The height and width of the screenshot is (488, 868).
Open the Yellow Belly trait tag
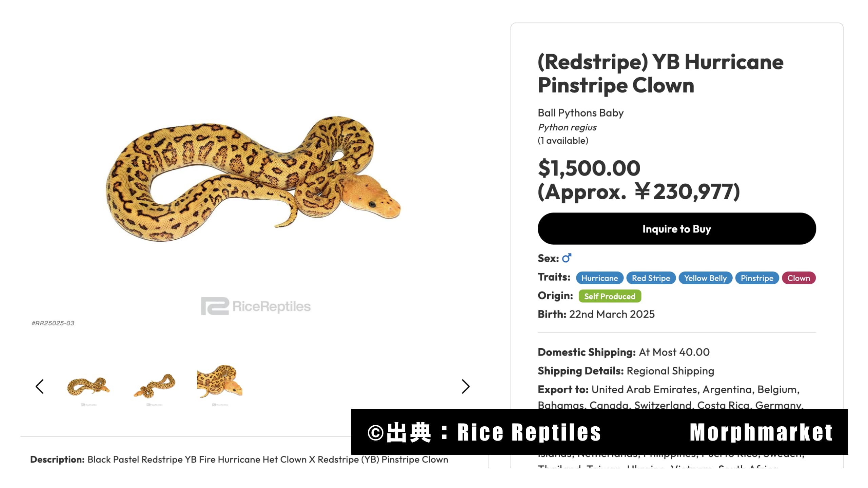tap(705, 278)
